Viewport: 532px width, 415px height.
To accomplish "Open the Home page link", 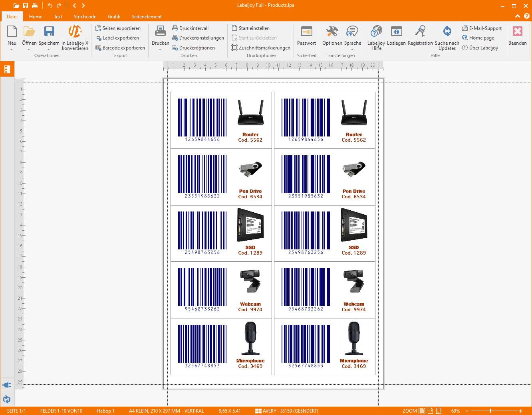I will tap(478, 38).
